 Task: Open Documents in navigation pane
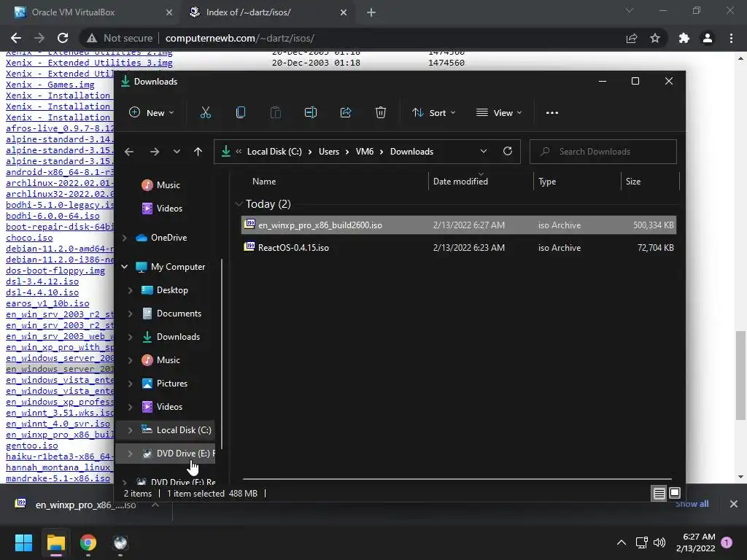coord(179,314)
